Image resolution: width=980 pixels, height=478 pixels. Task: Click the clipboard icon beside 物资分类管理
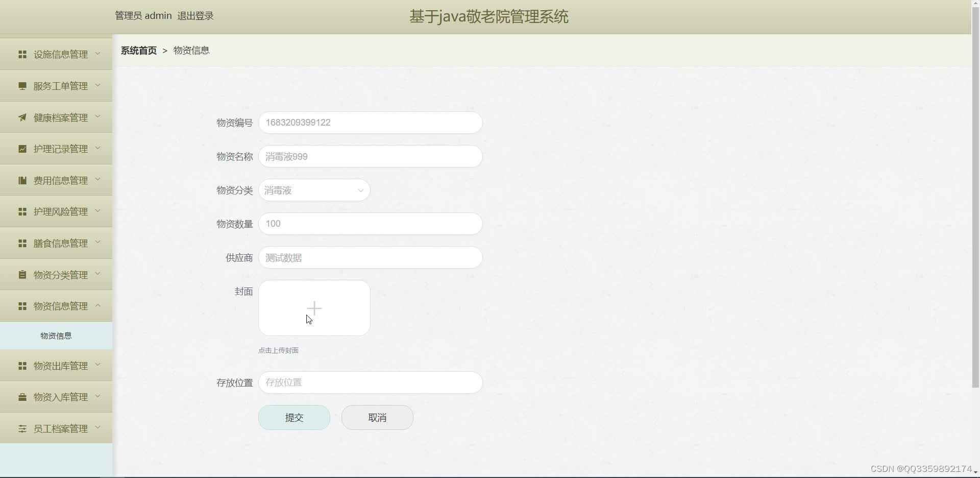22,275
